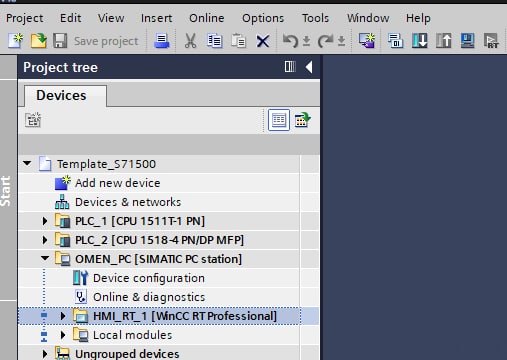Image resolution: width=507 pixels, height=360 pixels.
Task: Select the Template_S71500 project row
Action: [159, 164]
